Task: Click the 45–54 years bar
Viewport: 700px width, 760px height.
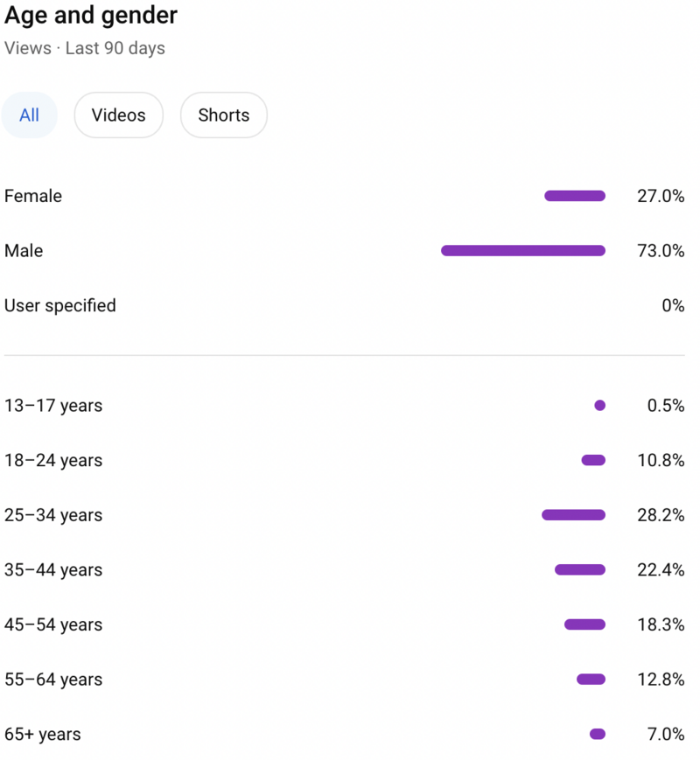Action: click(584, 624)
